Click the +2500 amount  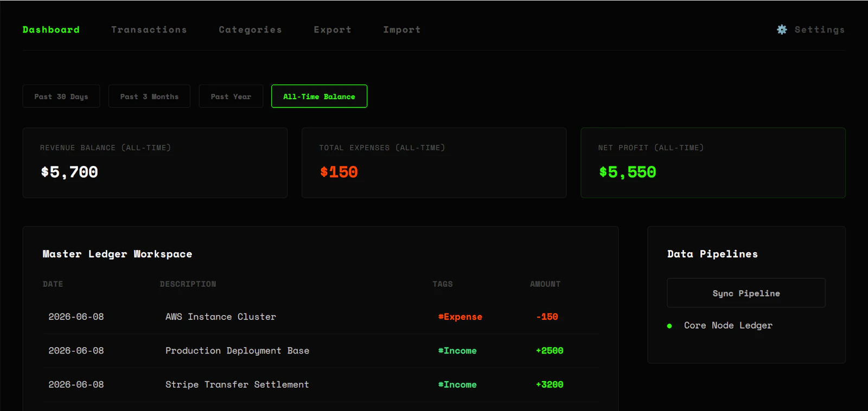(550, 351)
